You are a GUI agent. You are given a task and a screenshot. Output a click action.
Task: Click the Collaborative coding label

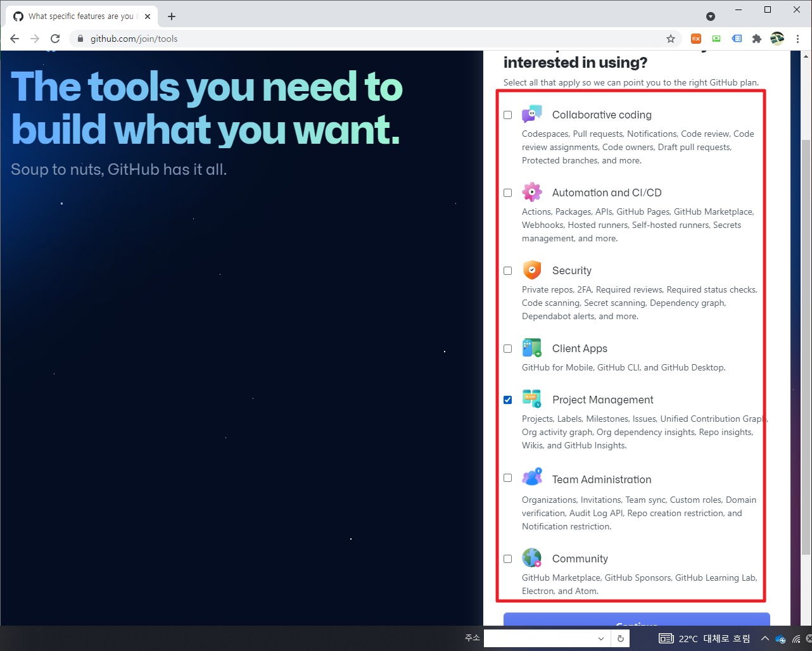tap(602, 115)
